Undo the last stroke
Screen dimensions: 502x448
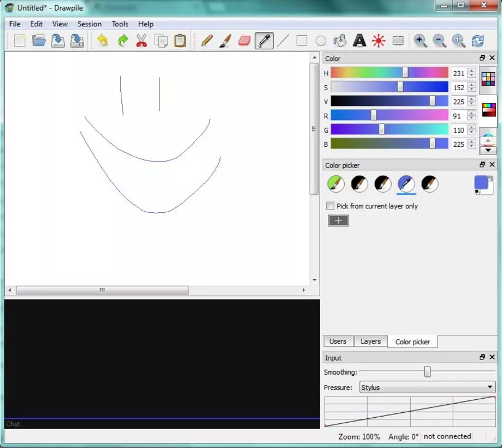pyautogui.click(x=103, y=41)
